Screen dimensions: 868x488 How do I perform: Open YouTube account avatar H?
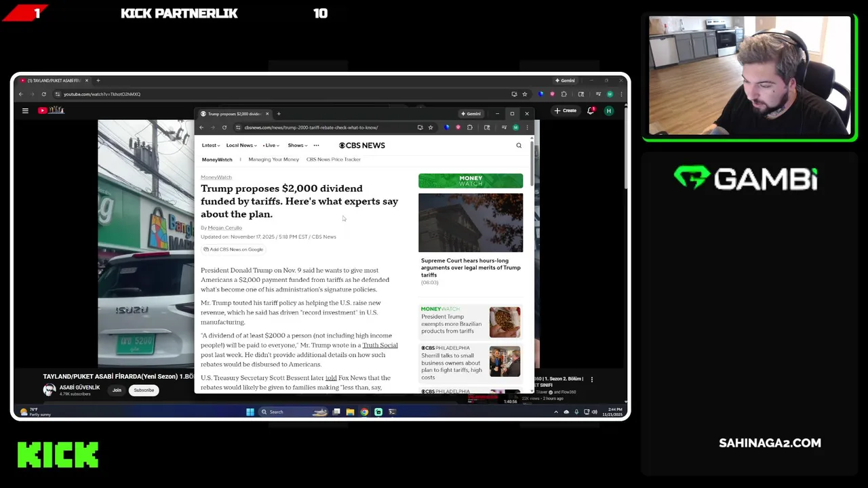(609, 110)
